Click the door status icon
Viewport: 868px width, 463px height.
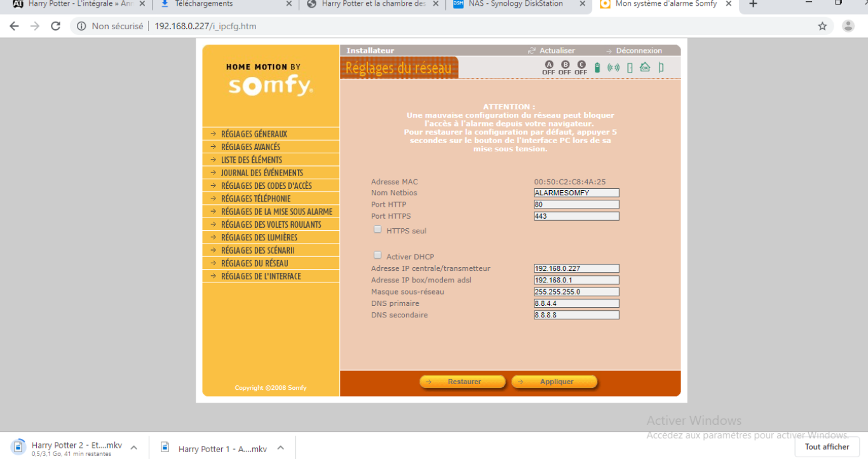(630, 67)
